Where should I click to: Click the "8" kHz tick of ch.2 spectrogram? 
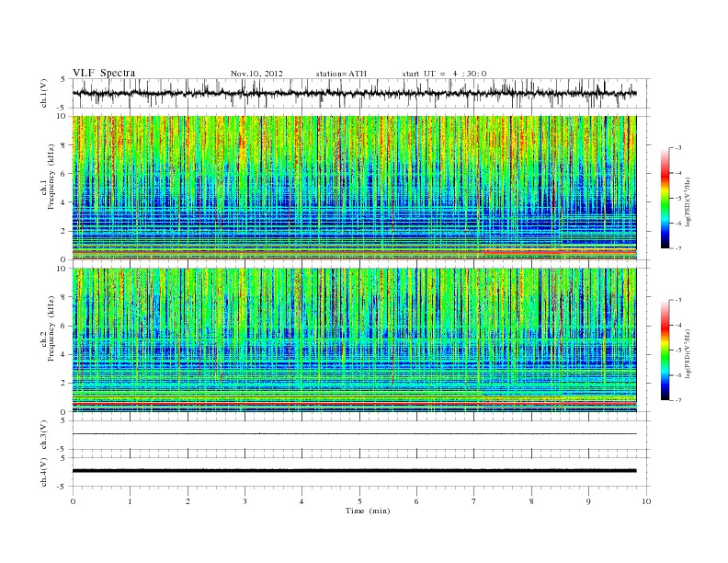(64, 297)
